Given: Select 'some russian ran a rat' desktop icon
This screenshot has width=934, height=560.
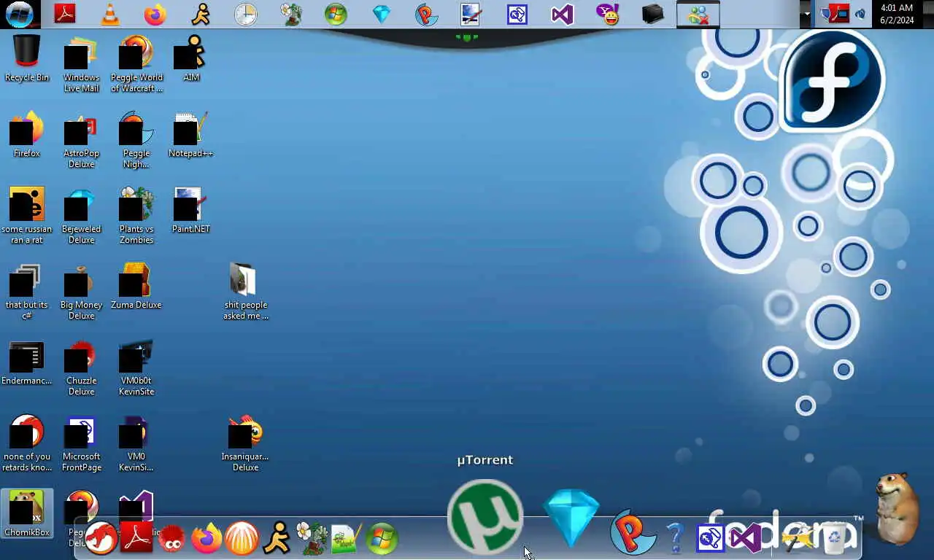Looking at the screenshot, I should tap(27, 216).
